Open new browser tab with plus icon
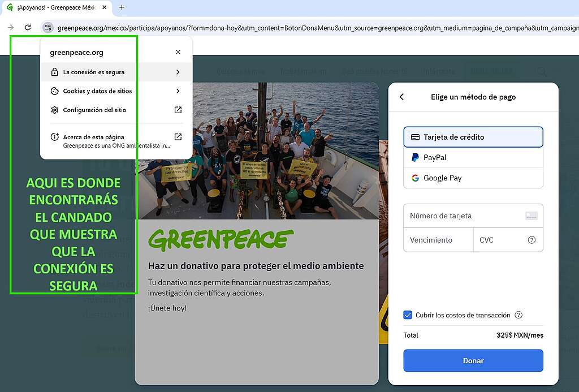Image resolution: width=579 pixels, height=392 pixels. pyautogui.click(x=122, y=7)
